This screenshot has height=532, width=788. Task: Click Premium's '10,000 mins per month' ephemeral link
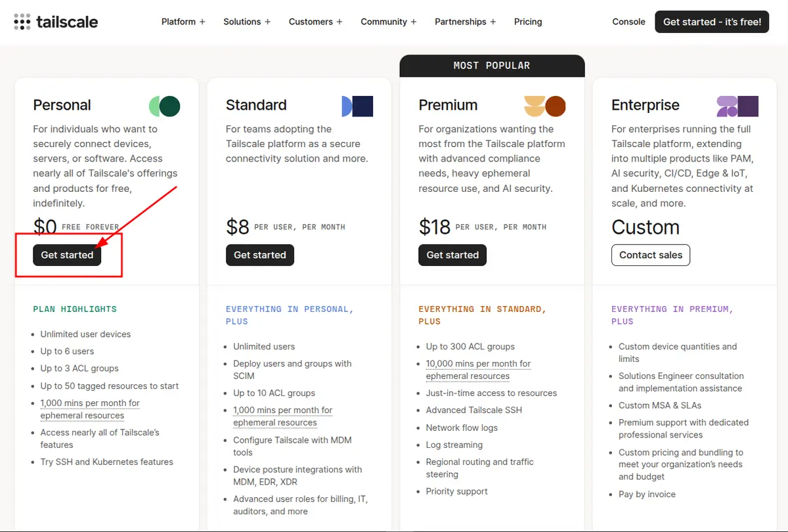[478, 370]
